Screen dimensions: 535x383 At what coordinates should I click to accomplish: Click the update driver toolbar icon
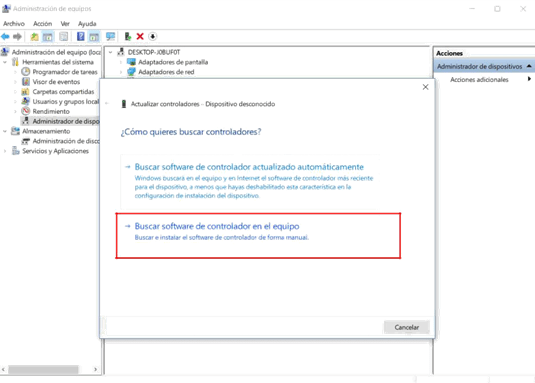[128, 36]
